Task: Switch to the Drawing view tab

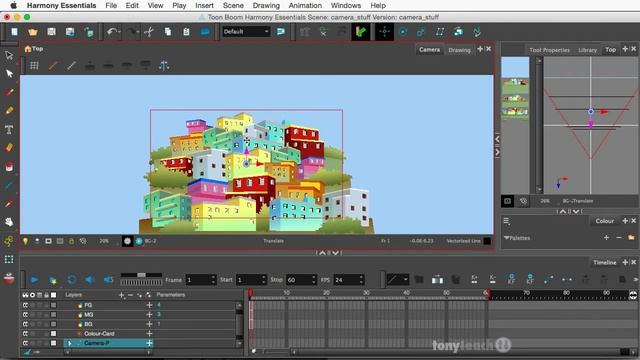Action: [x=459, y=50]
